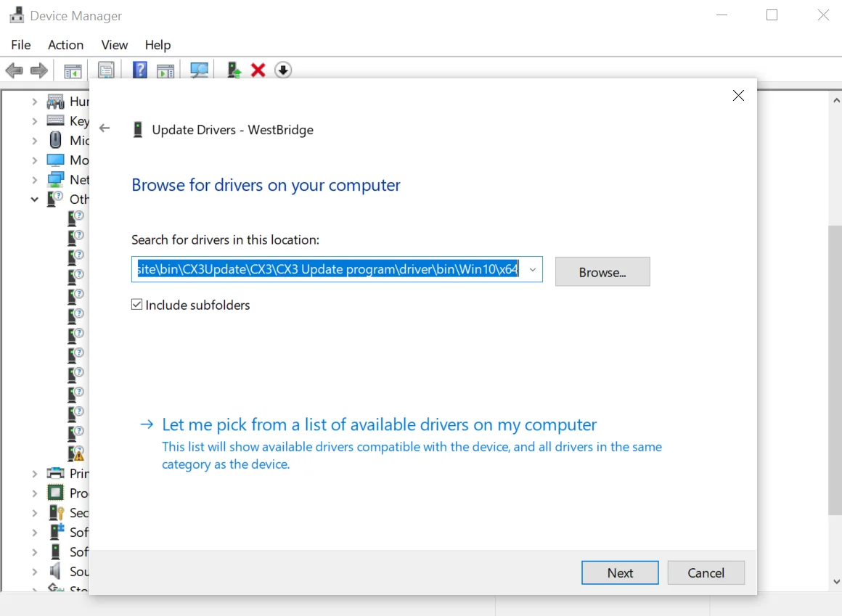
Task: Expand the Key tree node chevron
Action: click(34, 121)
